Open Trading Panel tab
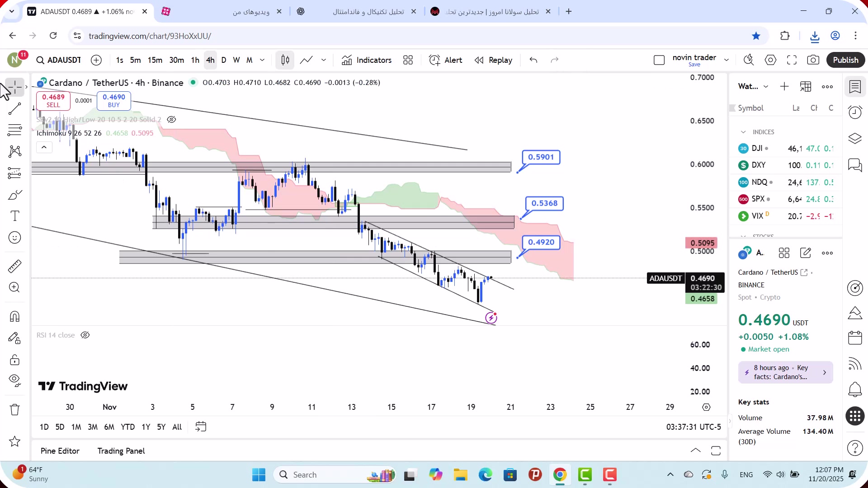Screen dimensions: 868x488 (x=121, y=451)
